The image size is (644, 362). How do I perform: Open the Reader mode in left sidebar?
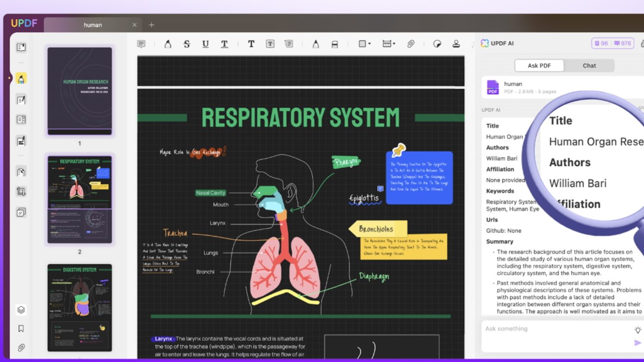[21, 48]
